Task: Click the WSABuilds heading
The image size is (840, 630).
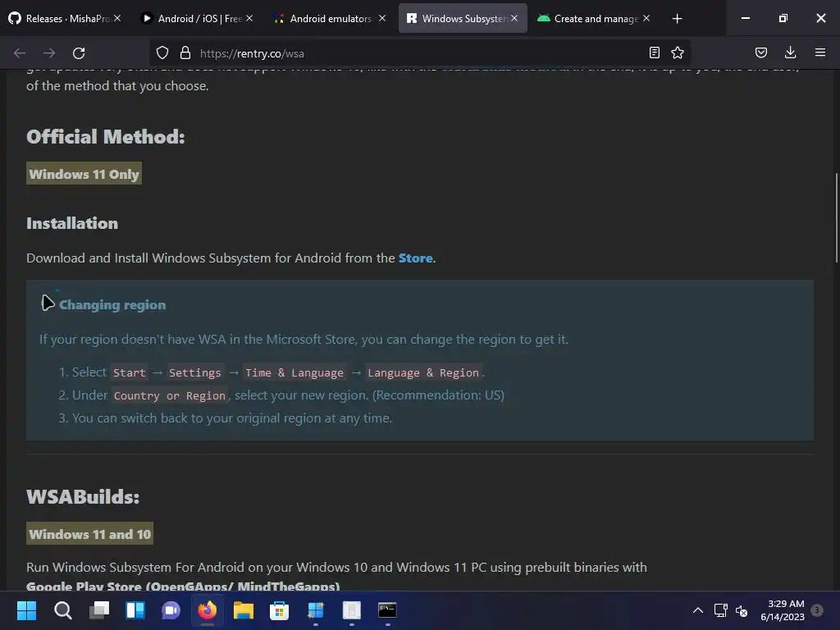Action: 83,496
